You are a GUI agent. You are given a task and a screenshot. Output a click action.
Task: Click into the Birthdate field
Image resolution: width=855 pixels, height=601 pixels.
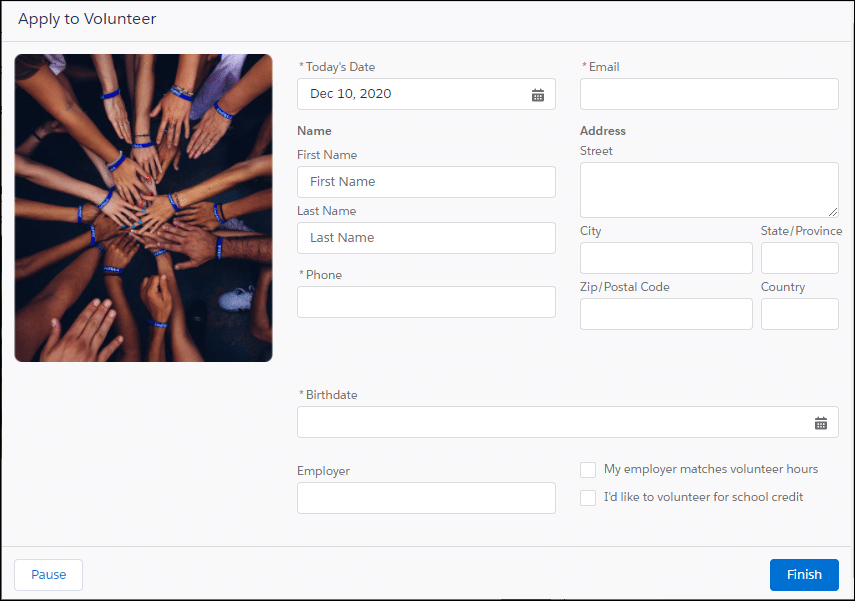568,422
